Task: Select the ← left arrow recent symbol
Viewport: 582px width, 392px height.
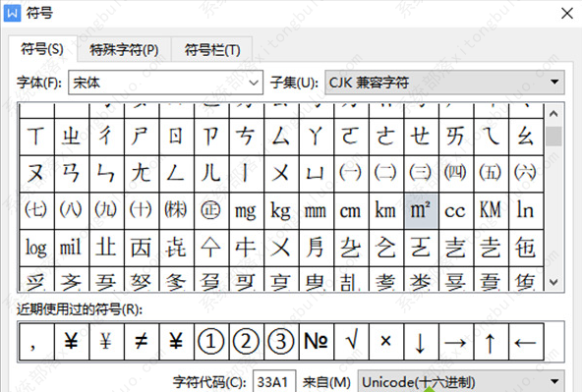Action: tap(526, 342)
